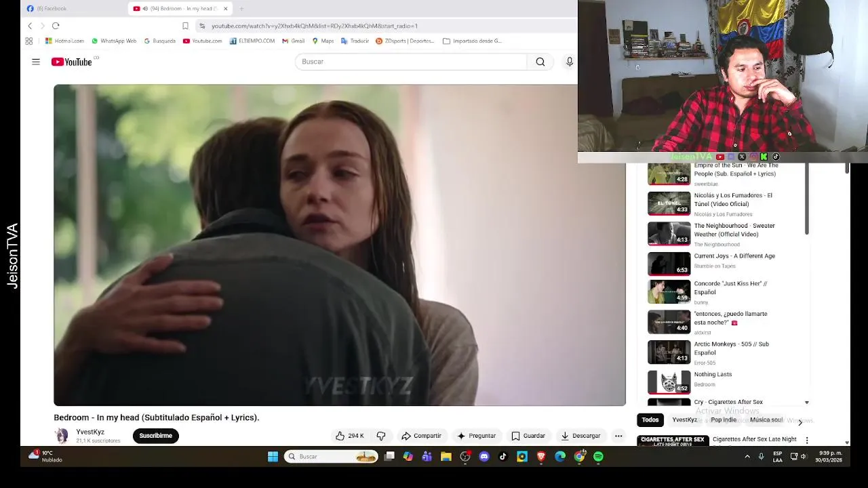Open the ELTIEMPO.COM bookmark
The height and width of the screenshot is (488, 868).
(x=252, y=41)
